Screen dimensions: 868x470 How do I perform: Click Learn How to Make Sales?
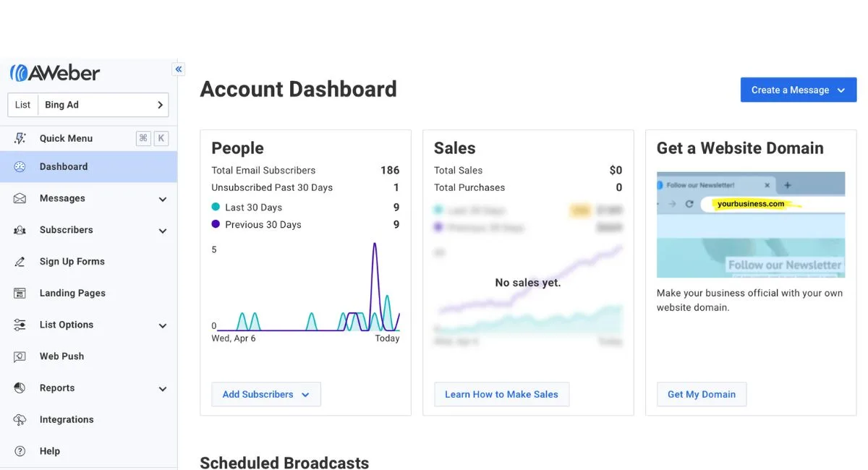(501, 394)
